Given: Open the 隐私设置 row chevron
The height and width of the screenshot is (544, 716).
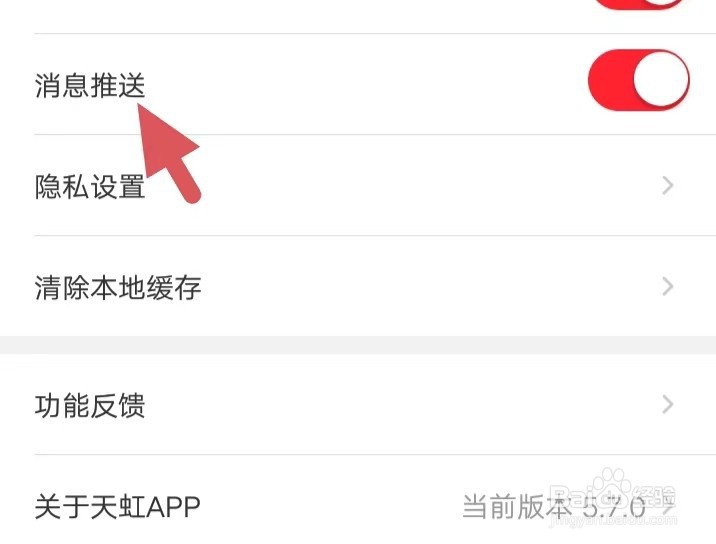Looking at the screenshot, I should tap(668, 185).
